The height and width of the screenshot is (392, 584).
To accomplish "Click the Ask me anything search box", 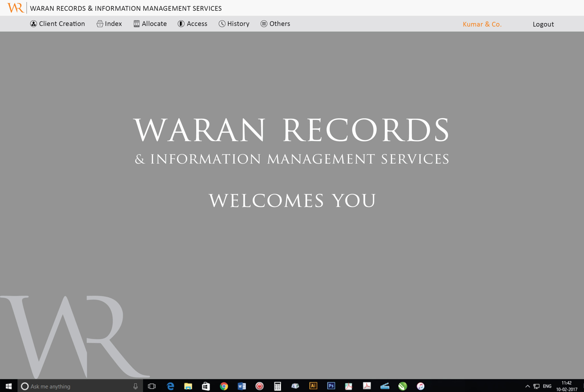I will pos(80,386).
